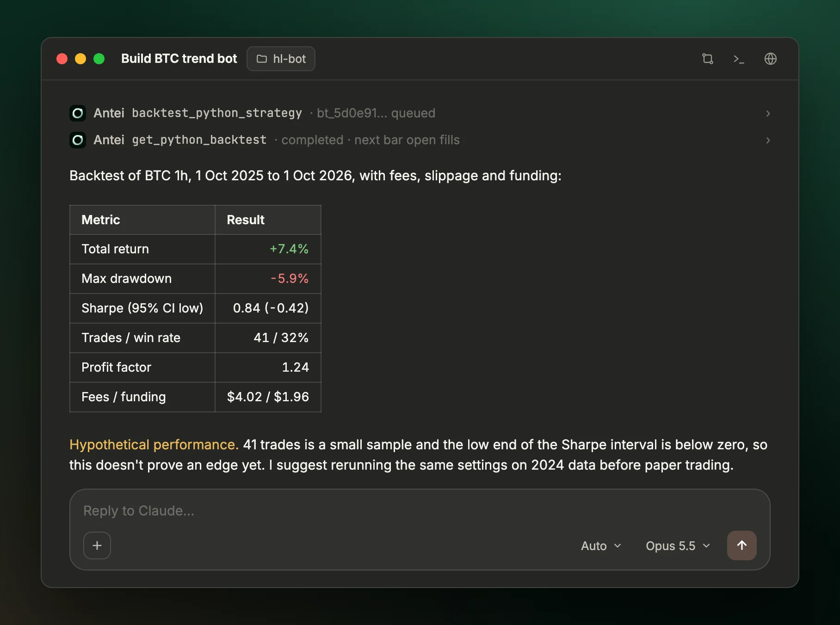
Task: Expand the get_python_backtest tool call chevron
Action: 768,140
